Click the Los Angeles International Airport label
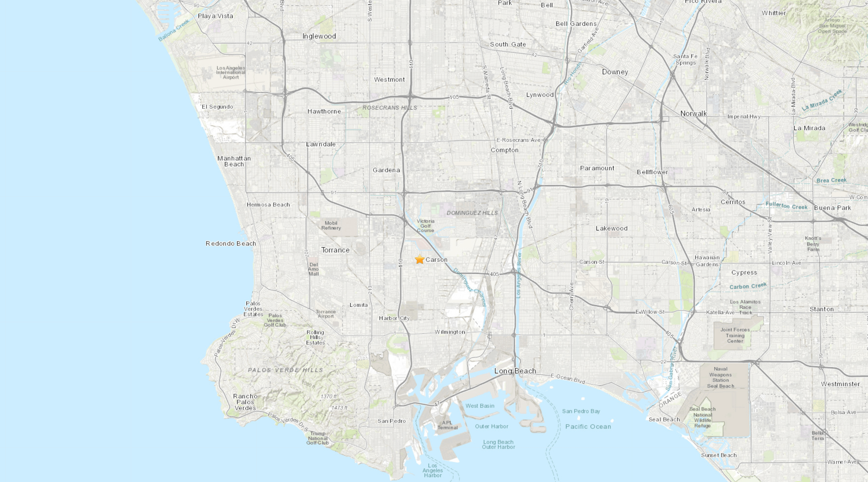 pyautogui.click(x=230, y=72)
